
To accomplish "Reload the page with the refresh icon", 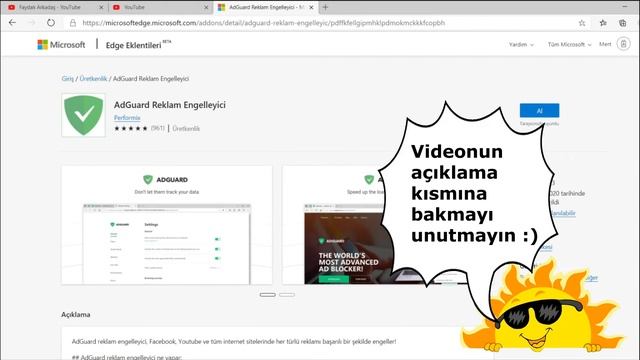I will (51, 23).
